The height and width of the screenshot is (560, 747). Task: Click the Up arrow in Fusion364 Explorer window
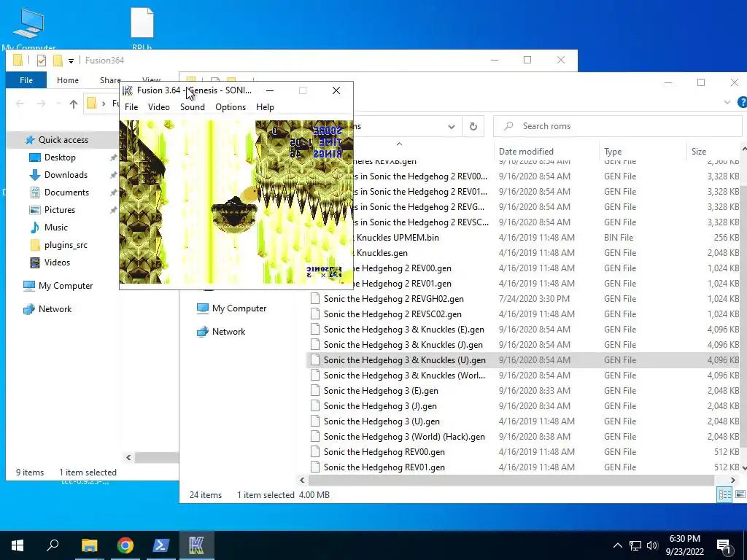click(x=74, y=104)
